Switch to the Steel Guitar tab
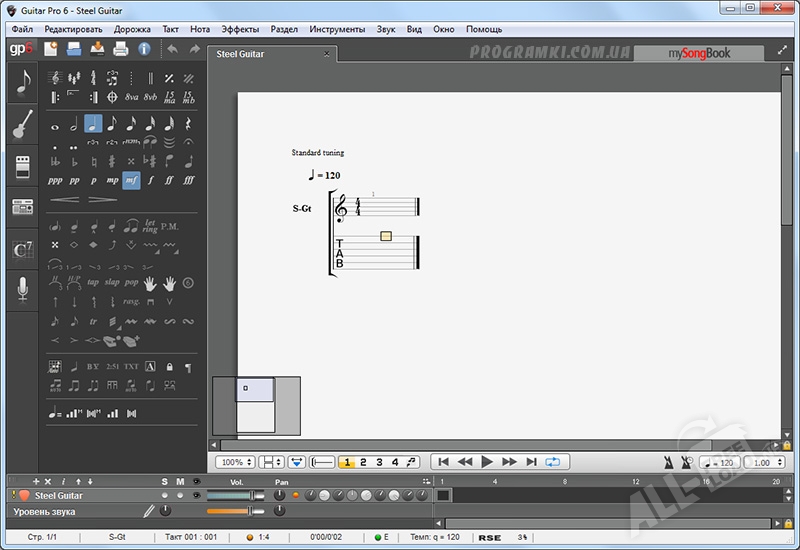This screenshot has width=800, height=550. [241, 54]
